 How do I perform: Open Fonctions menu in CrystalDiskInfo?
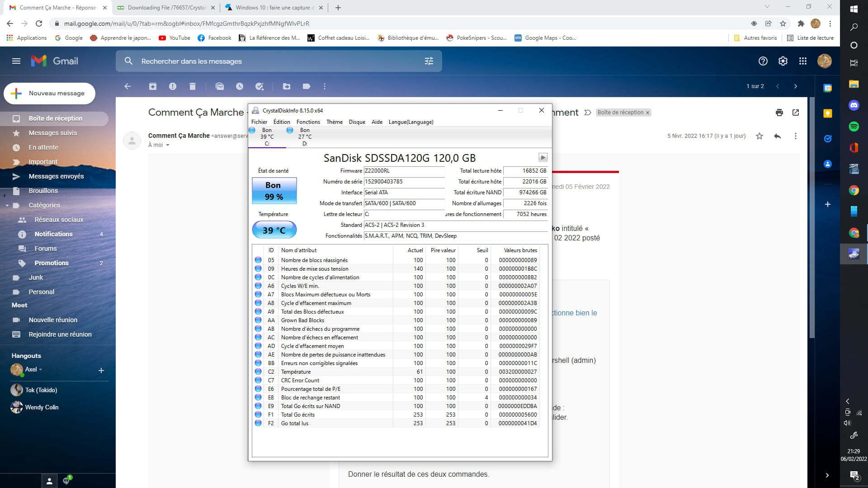pyautogui.click(x=308, y=122)
